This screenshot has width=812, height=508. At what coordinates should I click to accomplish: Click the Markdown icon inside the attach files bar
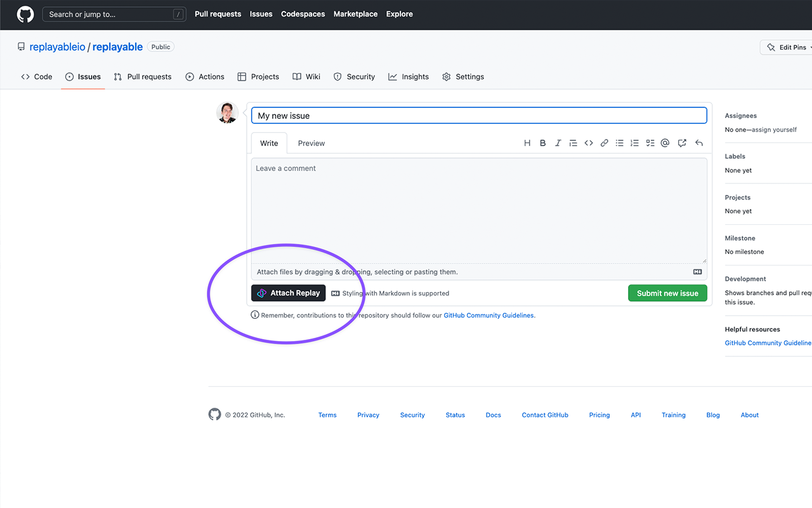(698, 272)
